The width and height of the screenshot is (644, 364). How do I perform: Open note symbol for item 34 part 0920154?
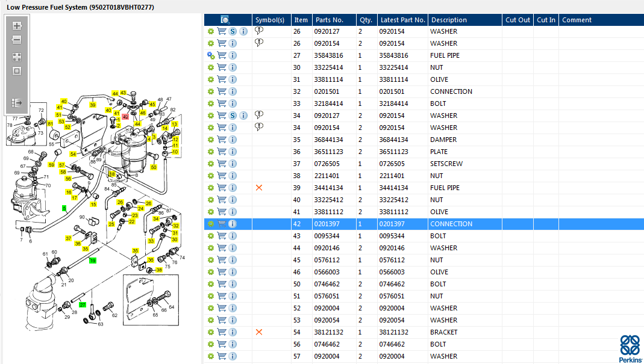[x=259, y=127]
